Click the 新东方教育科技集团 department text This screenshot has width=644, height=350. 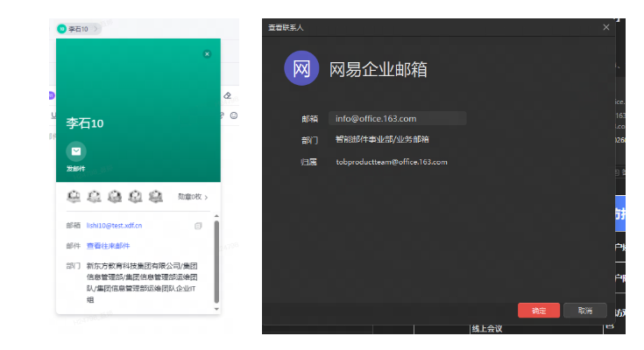[x=142, y=283]
